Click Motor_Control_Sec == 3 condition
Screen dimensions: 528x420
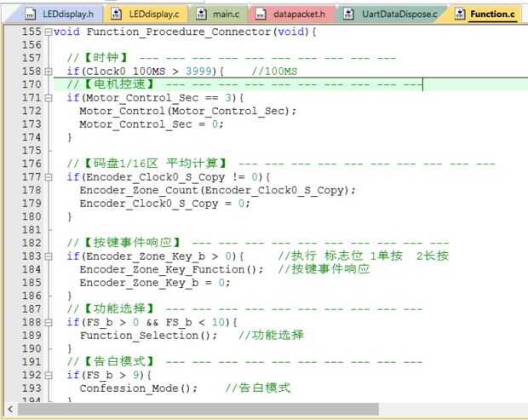[159, 98]
